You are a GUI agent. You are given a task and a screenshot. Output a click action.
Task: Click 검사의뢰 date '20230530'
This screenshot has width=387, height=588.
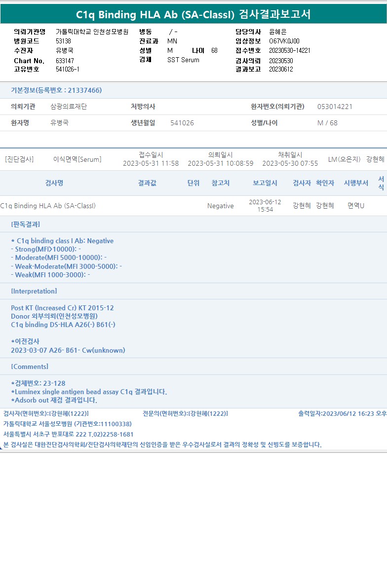(281, 60)
